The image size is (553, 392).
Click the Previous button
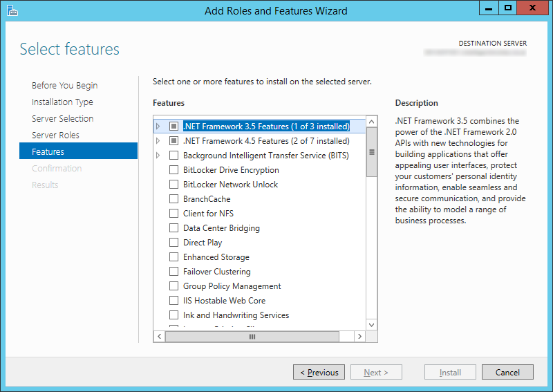click(319, 372)
